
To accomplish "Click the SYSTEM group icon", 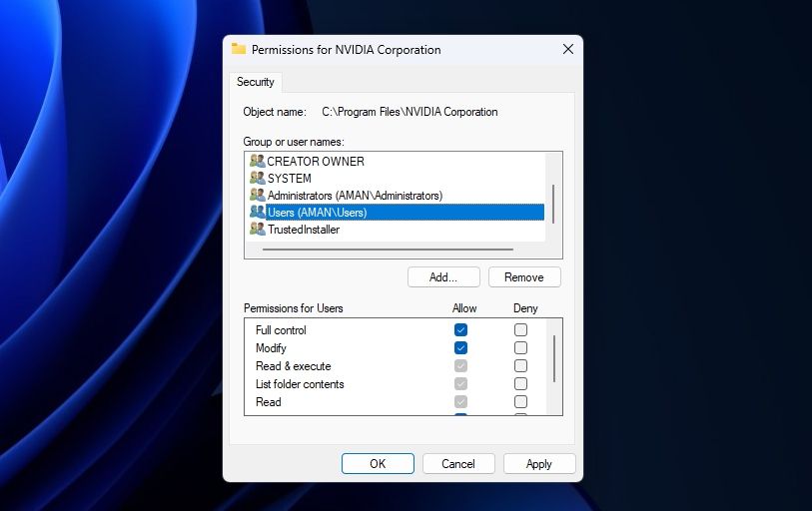I will click(x=258, y=178).
